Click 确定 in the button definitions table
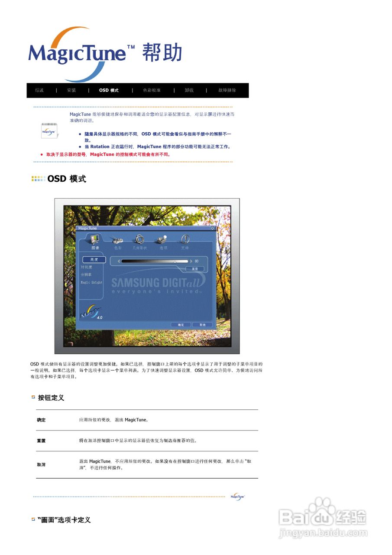Viewport: 392px width, 555px height. pyautogui.click(x=41, y=420)
